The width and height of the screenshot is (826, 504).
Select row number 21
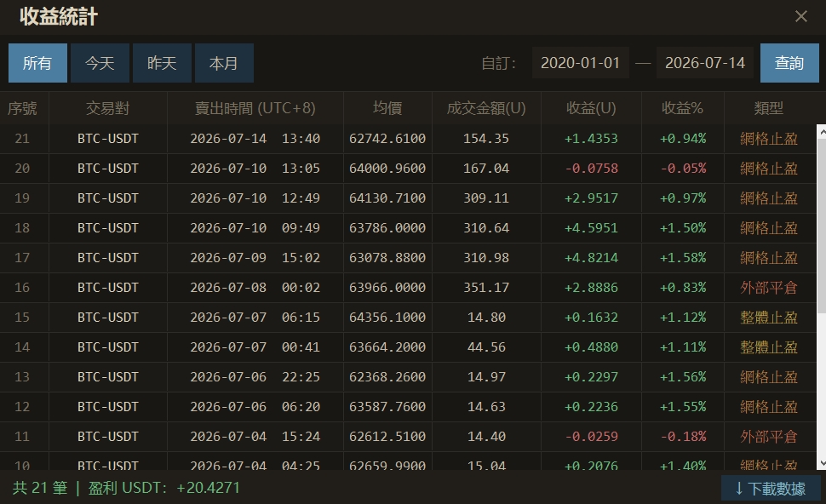tap(22, 139)
